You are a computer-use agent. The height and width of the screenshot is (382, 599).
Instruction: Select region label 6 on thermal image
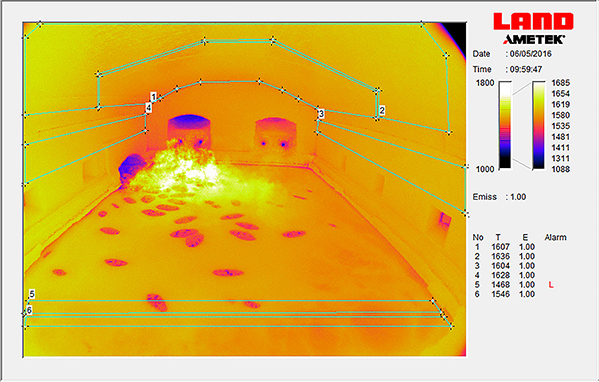coord(29,310)
